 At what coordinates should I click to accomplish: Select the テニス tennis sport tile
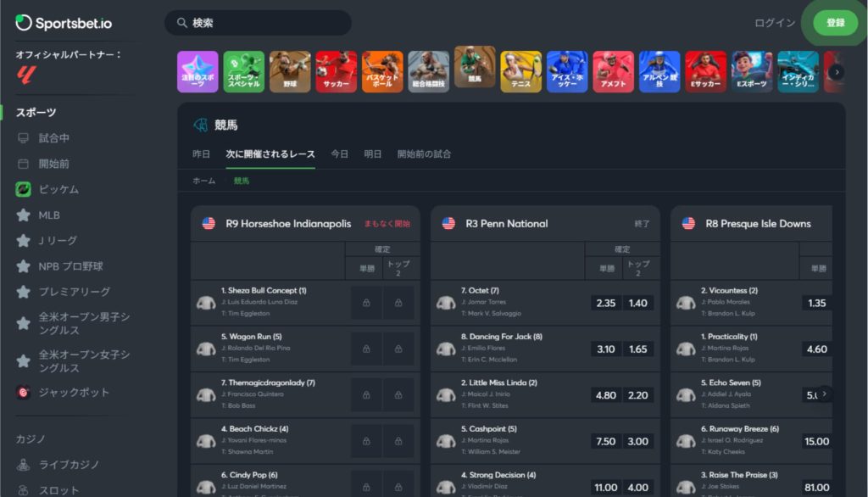tap(521, 71)
